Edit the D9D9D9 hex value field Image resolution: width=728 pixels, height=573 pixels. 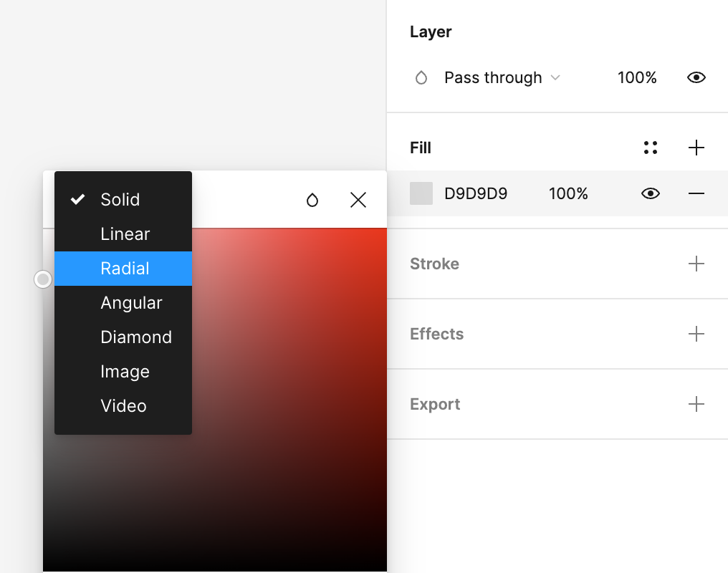pyautogui.click(x=476, y=193)
